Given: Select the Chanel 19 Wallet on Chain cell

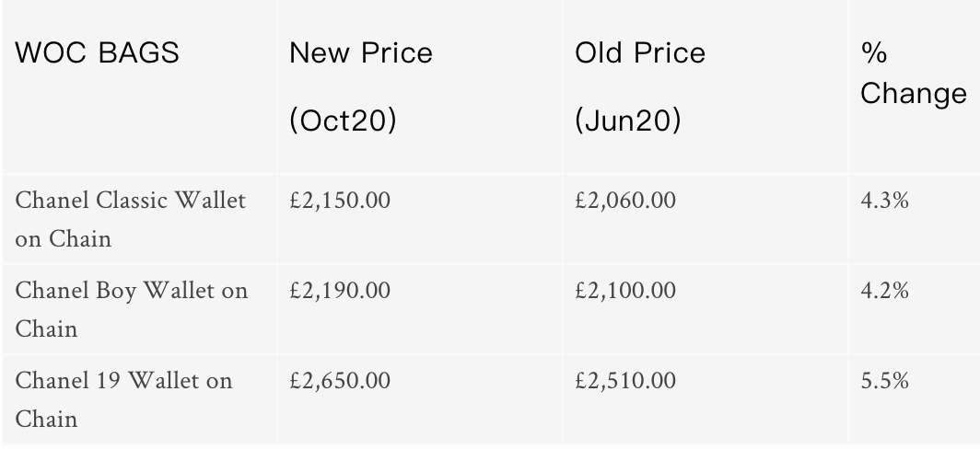Looking at the screenshot, I should [x=125, y=399].
